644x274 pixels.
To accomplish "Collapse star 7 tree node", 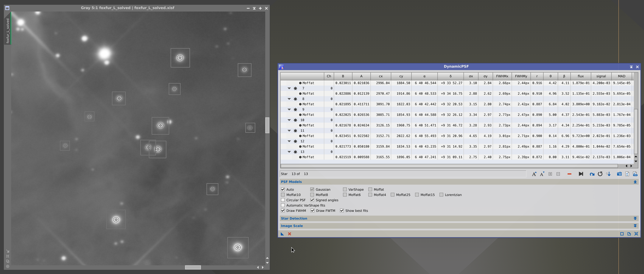I will 289,88.
